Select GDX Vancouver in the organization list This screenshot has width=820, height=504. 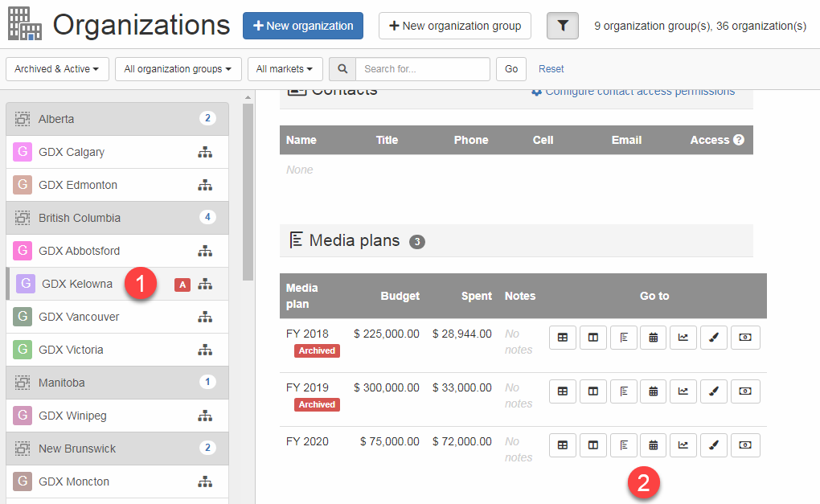[79, 317]
